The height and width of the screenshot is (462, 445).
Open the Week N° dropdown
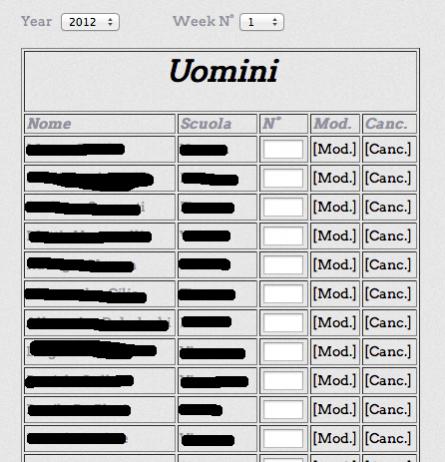click(x=262, y=22)
